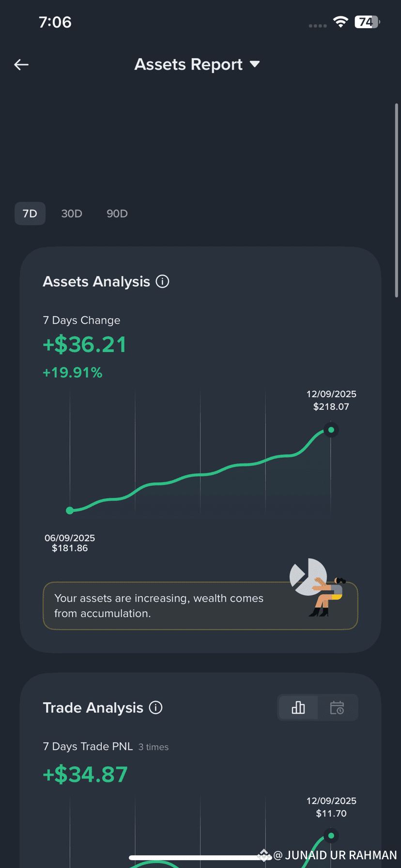
Task: Select the 90D time range tab
Action: (x=117, y=214)
